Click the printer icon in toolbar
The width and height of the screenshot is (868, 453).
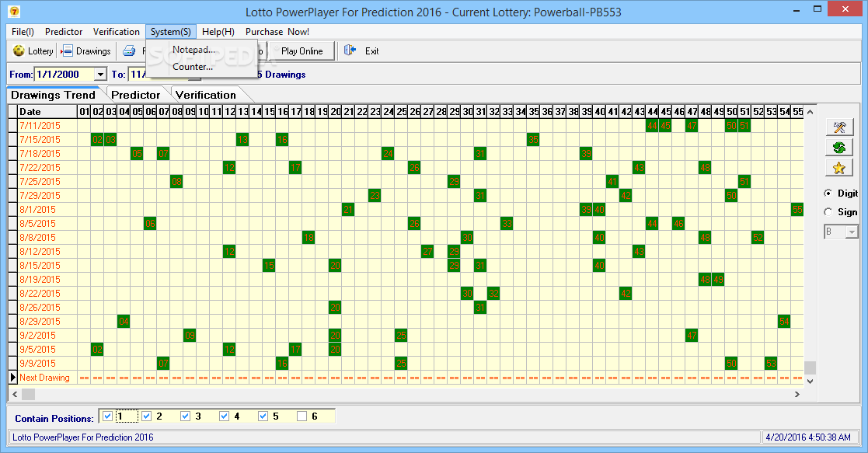click(x=129, y=51)
